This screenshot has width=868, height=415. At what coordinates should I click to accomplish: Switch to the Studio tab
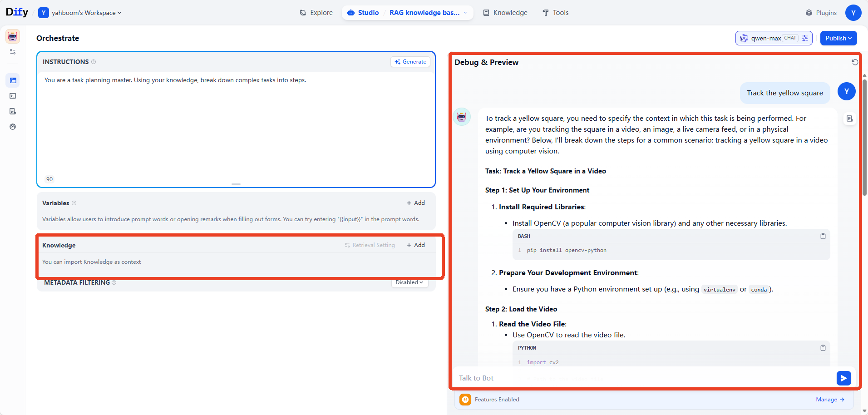pos(363,13)
